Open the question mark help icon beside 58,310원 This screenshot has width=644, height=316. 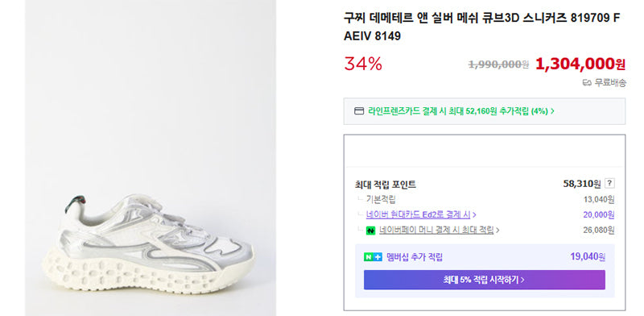(x=610, y=184)
